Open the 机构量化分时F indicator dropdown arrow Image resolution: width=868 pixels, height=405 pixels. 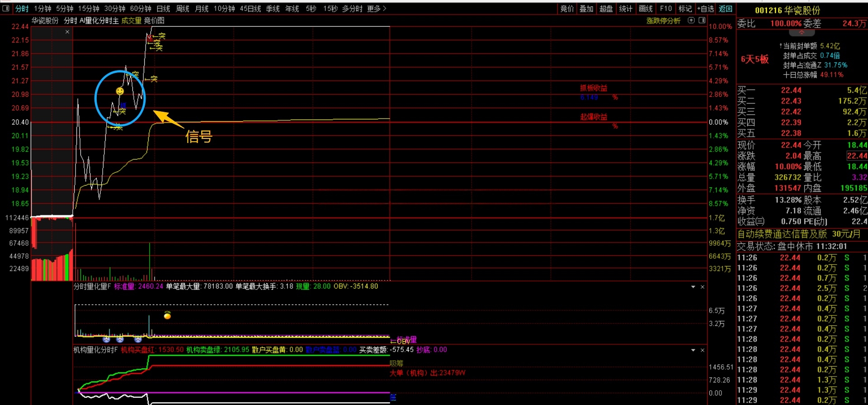693,350
